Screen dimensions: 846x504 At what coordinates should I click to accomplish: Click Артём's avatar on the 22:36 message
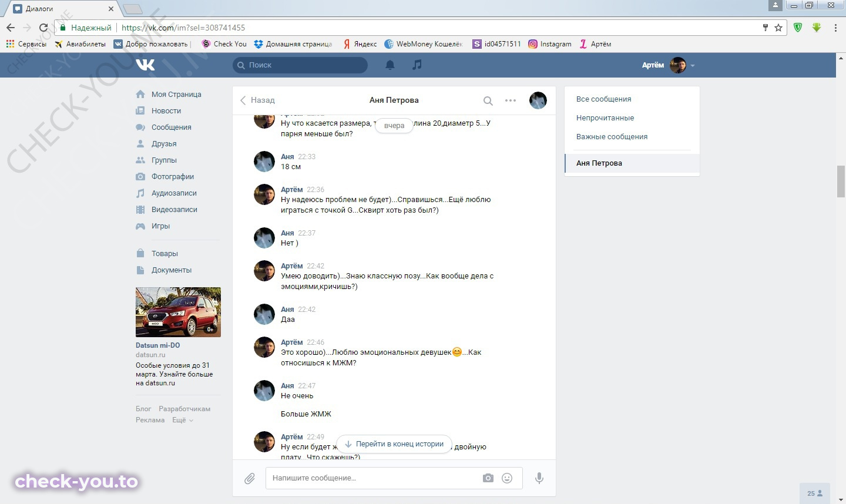point(264,194)
